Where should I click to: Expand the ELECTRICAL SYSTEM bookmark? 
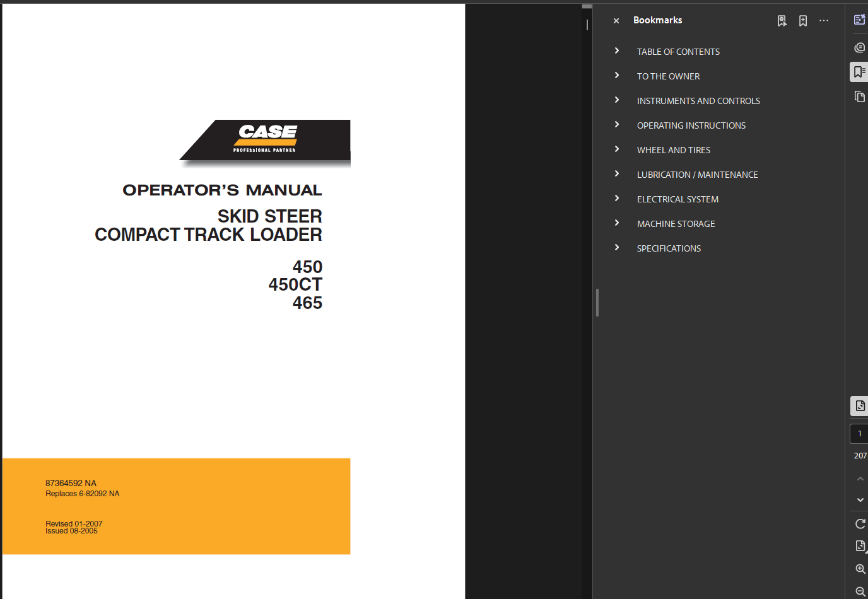[x=617, y=198]
